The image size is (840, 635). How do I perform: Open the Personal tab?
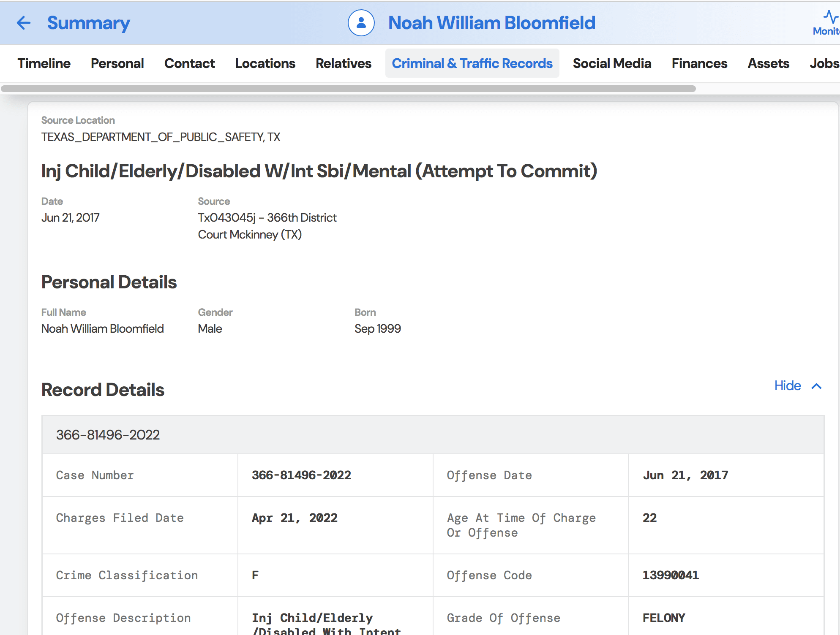tap(117, 63)
